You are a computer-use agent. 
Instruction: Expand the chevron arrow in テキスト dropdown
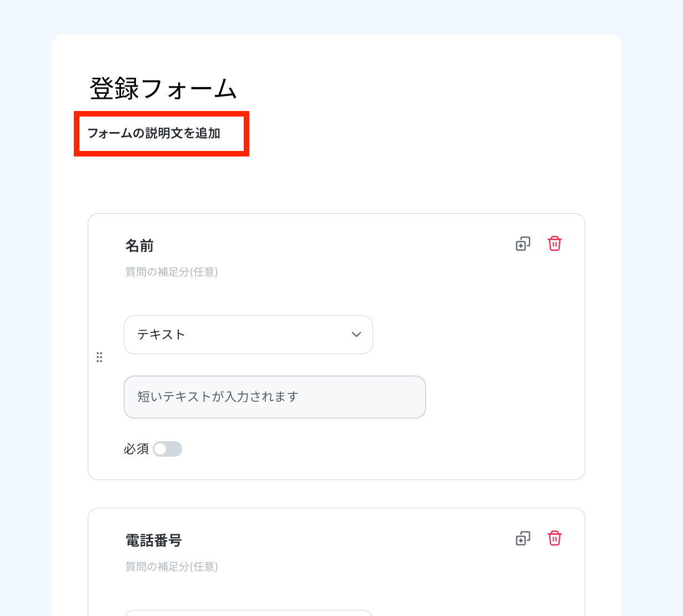(x=356, y=335)
